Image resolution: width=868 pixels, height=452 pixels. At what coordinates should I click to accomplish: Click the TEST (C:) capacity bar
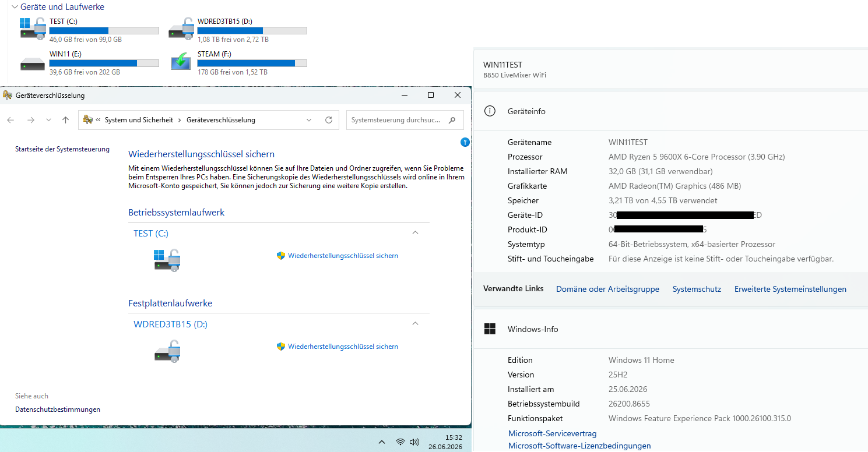tap(104, 30)
